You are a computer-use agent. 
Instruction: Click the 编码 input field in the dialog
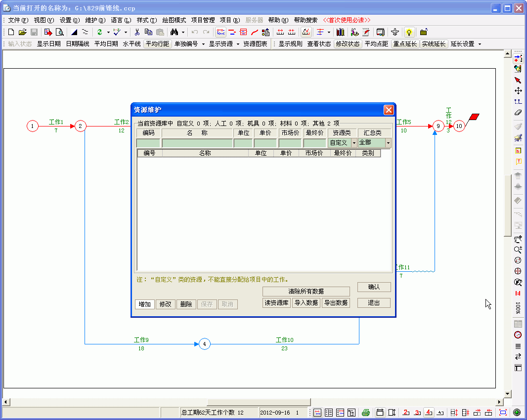coord(148,143)
